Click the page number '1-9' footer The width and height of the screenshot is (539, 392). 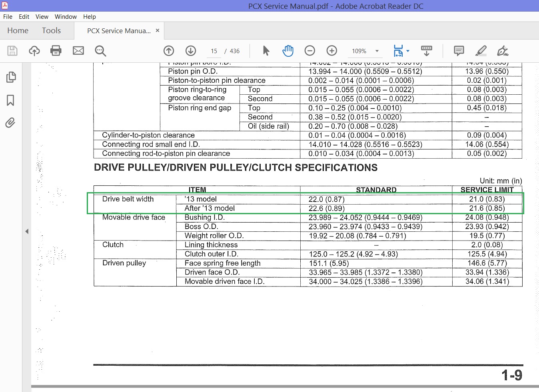pos(512,375)
